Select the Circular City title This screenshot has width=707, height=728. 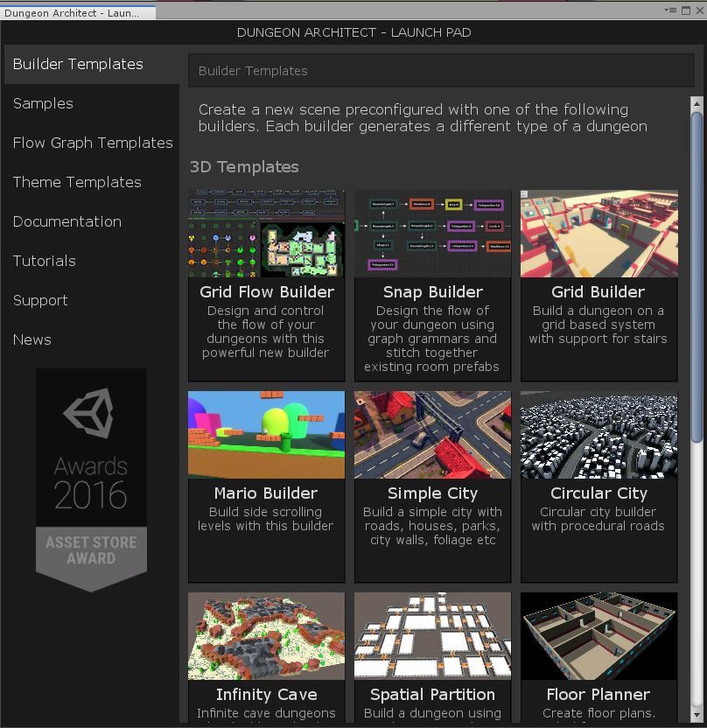point(598,493)
